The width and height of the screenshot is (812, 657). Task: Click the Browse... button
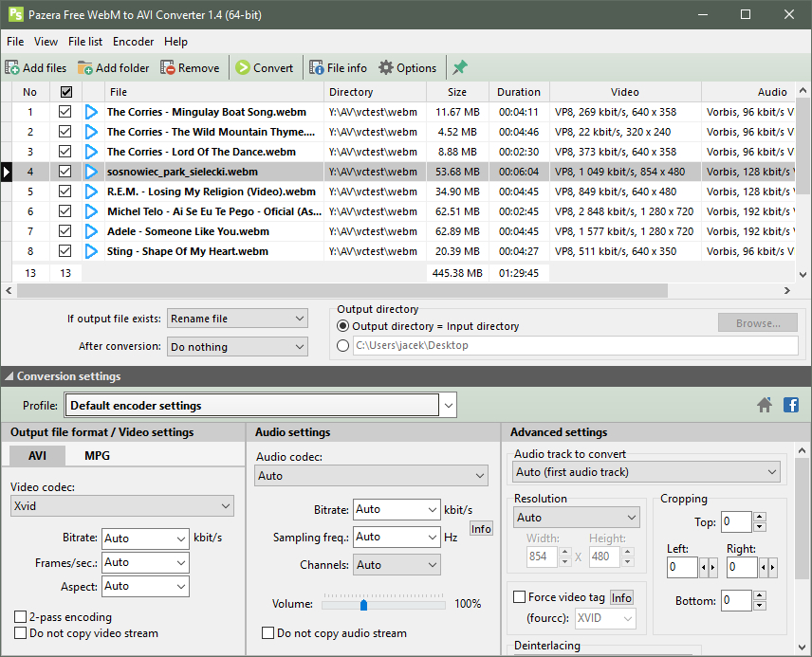point(758,323)
